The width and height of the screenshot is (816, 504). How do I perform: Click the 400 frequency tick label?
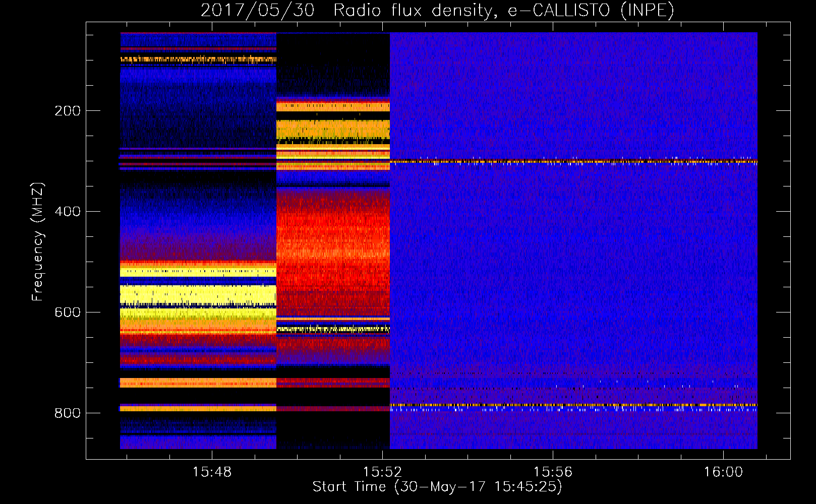(x=68, y=212)
